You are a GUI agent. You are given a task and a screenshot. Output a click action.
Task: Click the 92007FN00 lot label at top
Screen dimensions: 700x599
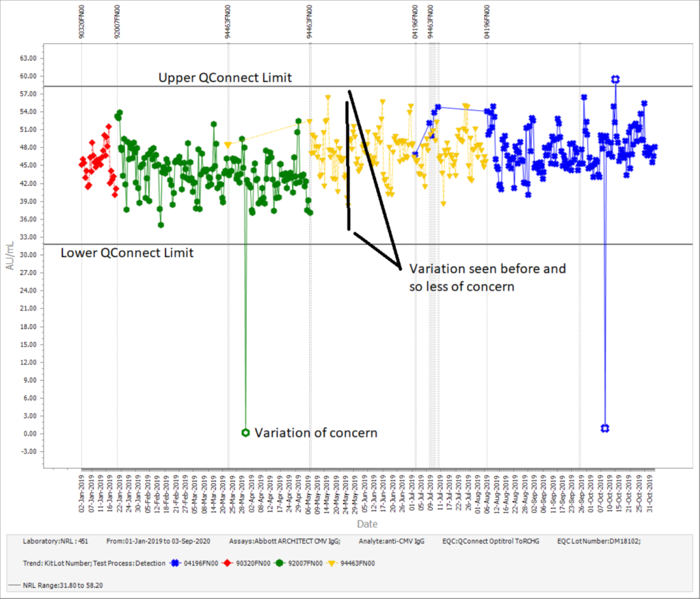tap(117, 23)
